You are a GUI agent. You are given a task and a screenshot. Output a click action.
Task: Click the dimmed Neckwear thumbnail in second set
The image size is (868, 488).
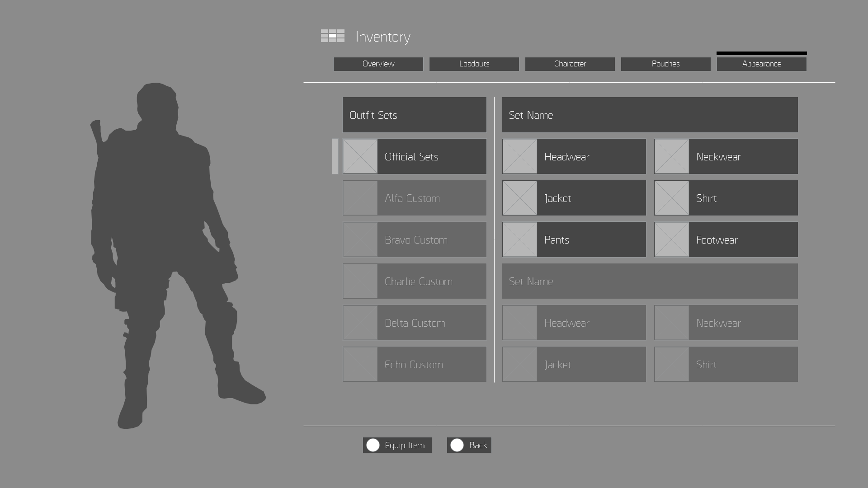click(672, 323)
